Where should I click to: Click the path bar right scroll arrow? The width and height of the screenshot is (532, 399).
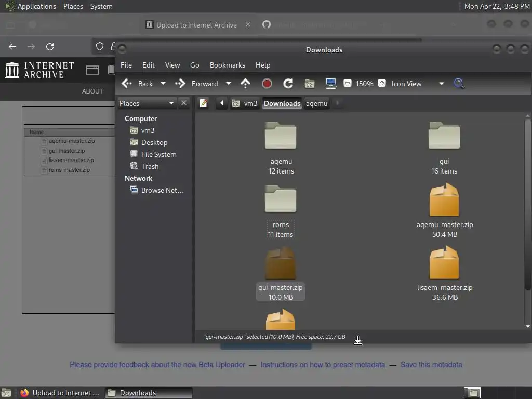[337, 103]
